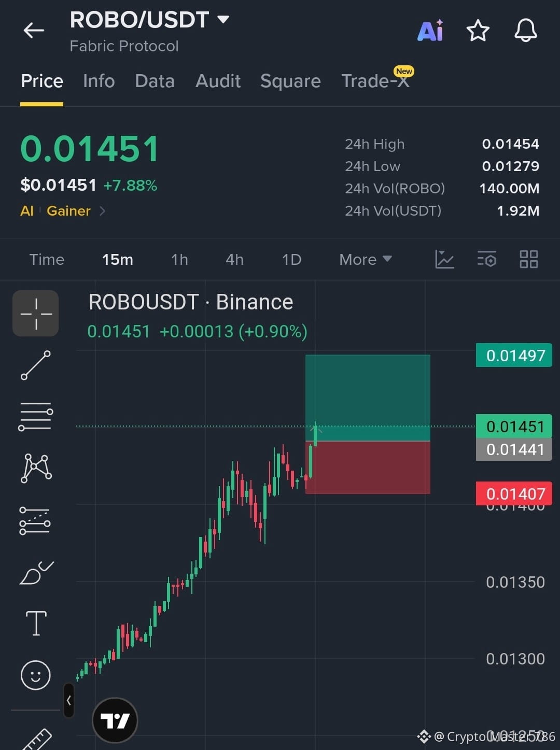Select the 1D timeframe
This screenshot has width=560, height=750.
tap(291, 259)
